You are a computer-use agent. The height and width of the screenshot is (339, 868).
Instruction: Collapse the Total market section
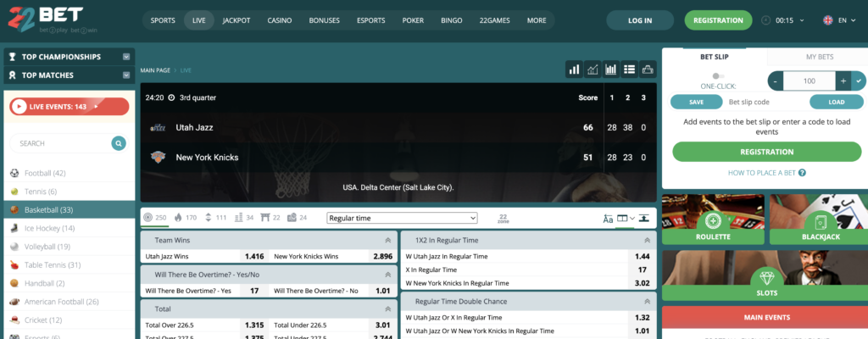pos(387,309)
